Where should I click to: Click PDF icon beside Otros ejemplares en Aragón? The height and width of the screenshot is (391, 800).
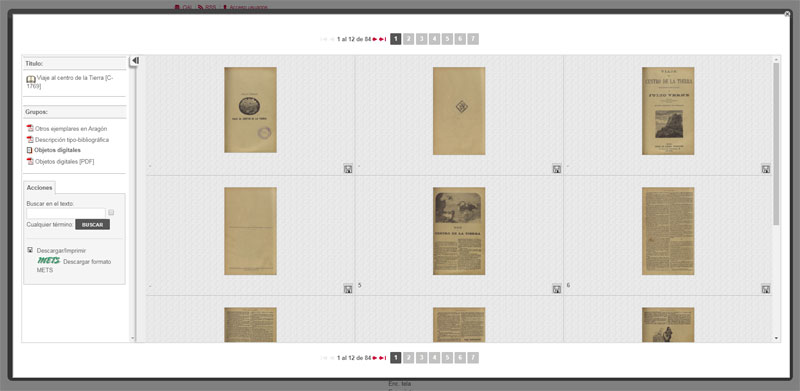(30, 128)
